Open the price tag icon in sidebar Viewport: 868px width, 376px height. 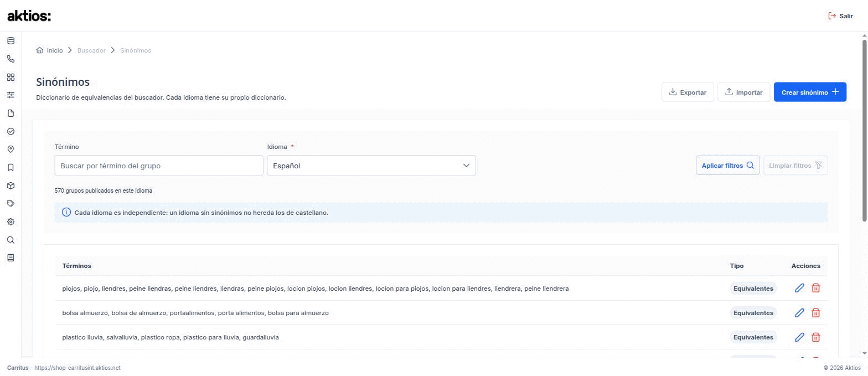pyautogui.click(x=11, y=204)
